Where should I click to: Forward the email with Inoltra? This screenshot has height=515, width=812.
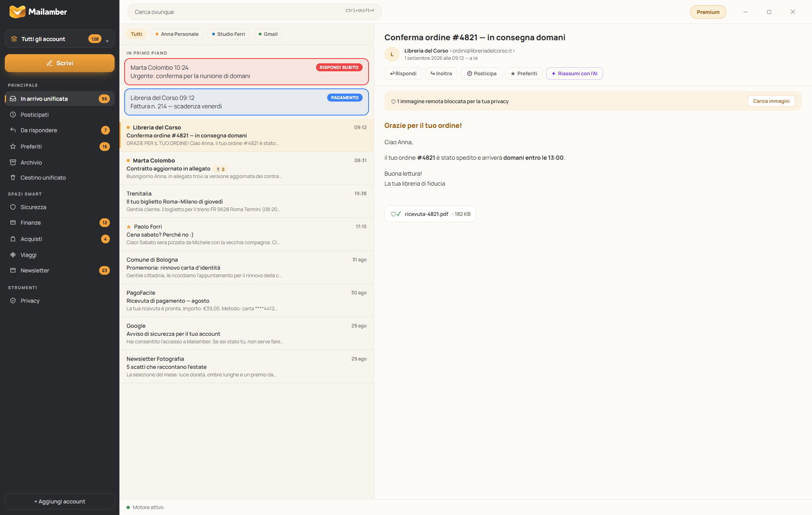pyautogui.click(x=441, y=74)
